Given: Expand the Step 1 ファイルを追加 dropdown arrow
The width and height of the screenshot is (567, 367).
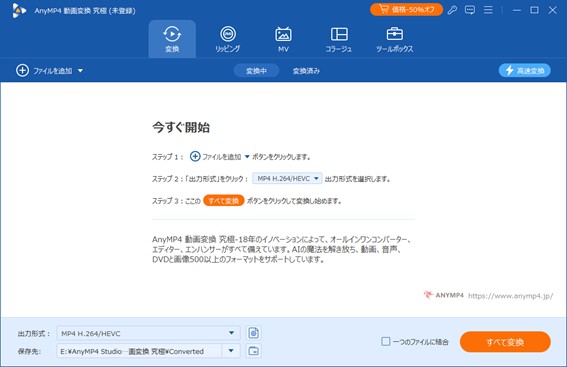Looking at the screenshot, I should coord(247,157).
